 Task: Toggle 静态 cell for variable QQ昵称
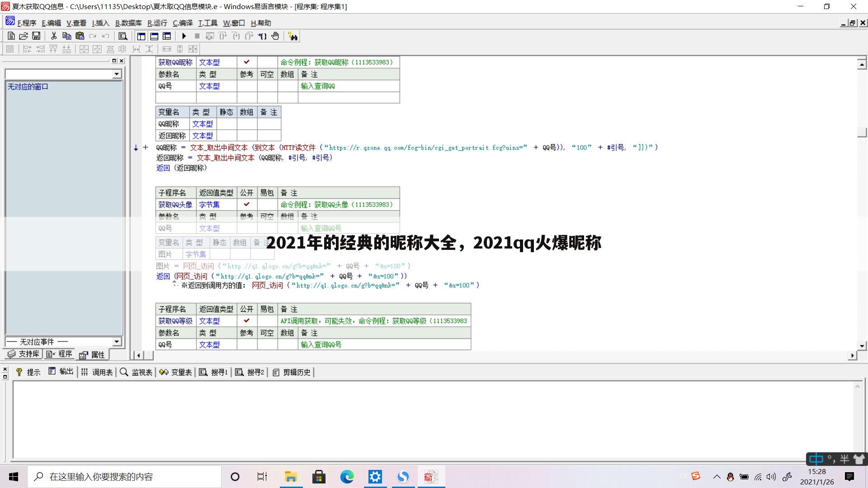click(x=226, y=124)
